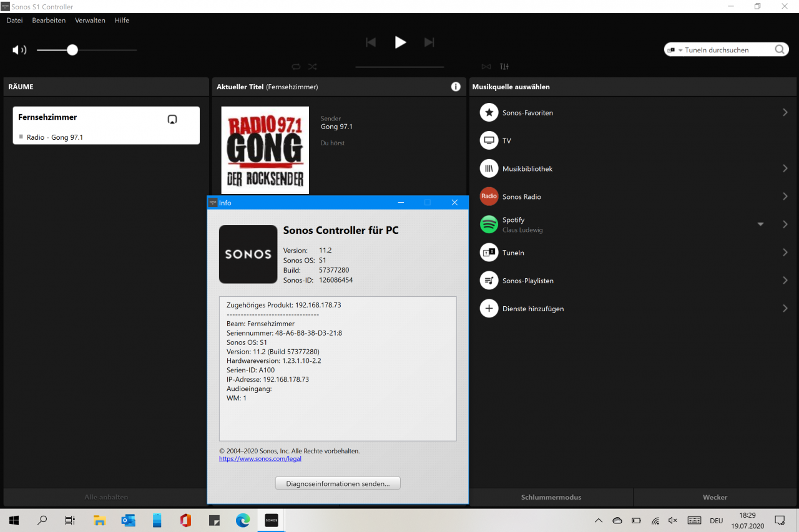Open the Spotify icon
The image size is (799, 532).
point(489,225)
